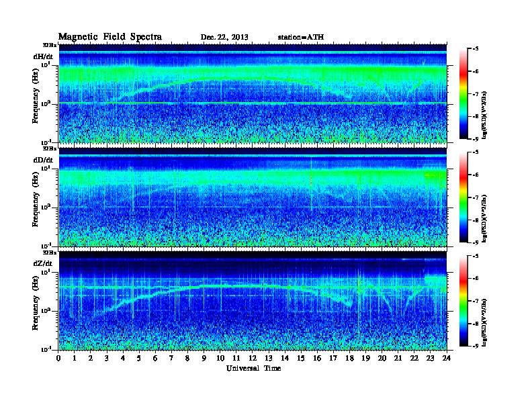Click the 'Magnetic Field Spectra' title
The width and height of the screenshot is (532, 411).
[x=110, y=37]
